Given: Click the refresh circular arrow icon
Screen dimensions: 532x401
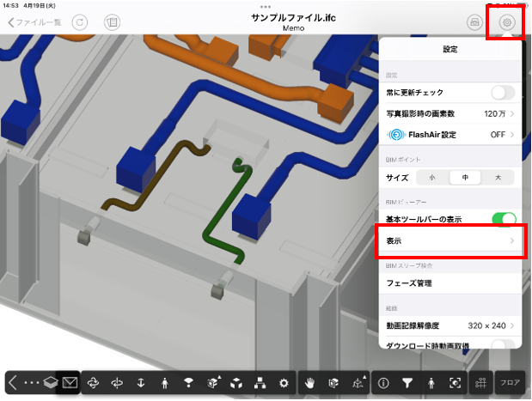Looking at the screenshot, I should click(x=79, y=22).
